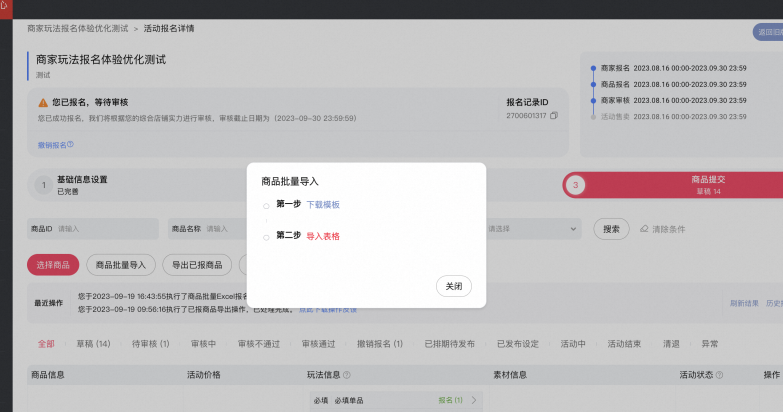
Task: Open help icon next to 玩法信息
Action: click(347, 375)
